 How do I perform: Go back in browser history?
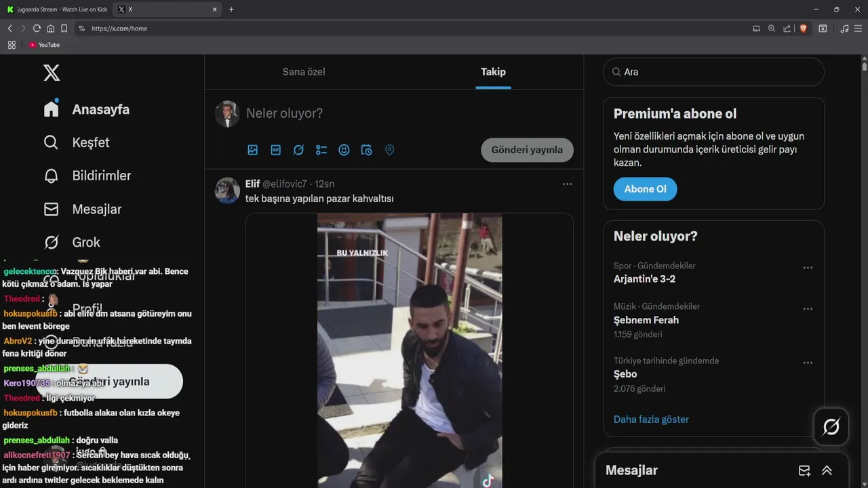coord(9,28)
